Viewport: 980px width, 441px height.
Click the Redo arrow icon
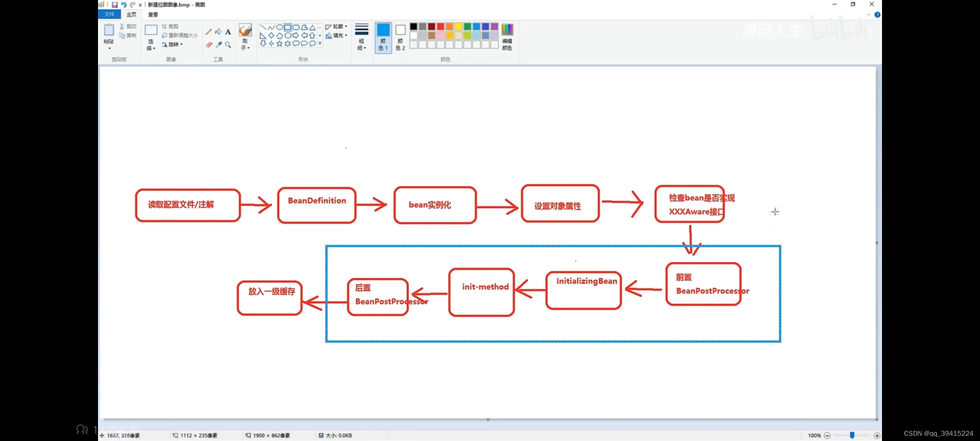point(132,4)
